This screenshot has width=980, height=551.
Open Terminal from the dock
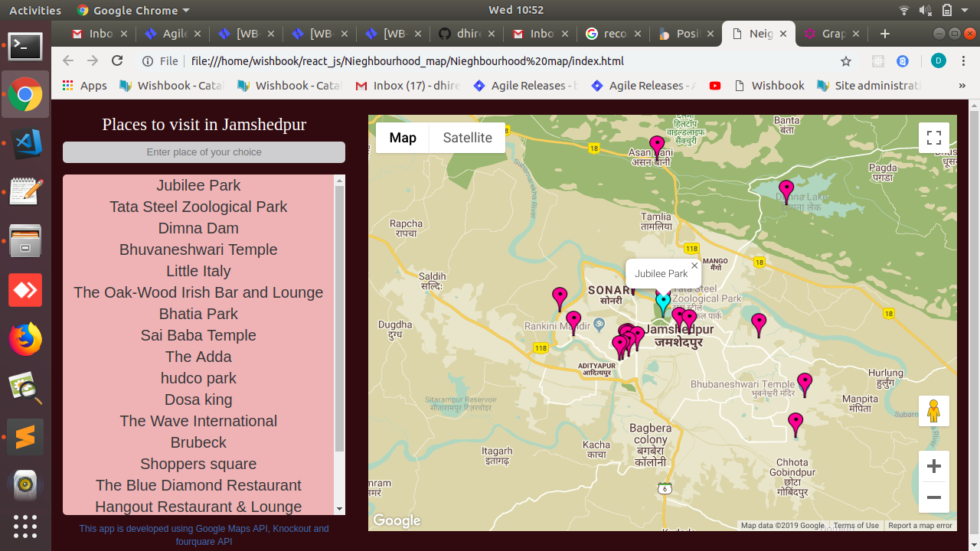coord(25,46)
